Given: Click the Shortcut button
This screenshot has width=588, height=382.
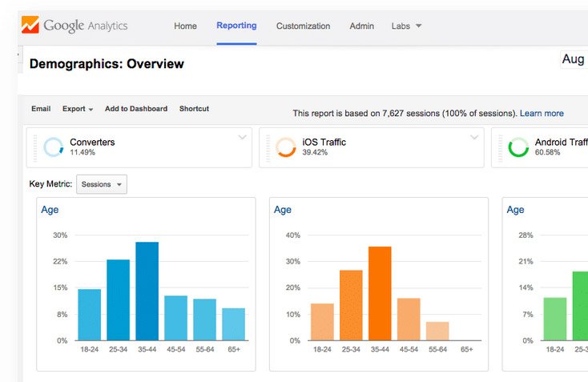Looking at the screenshot, I should [194, 109].
